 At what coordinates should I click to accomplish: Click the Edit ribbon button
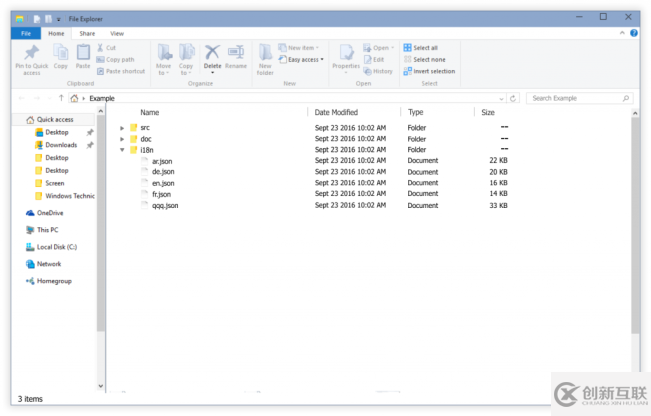(374, 59)
